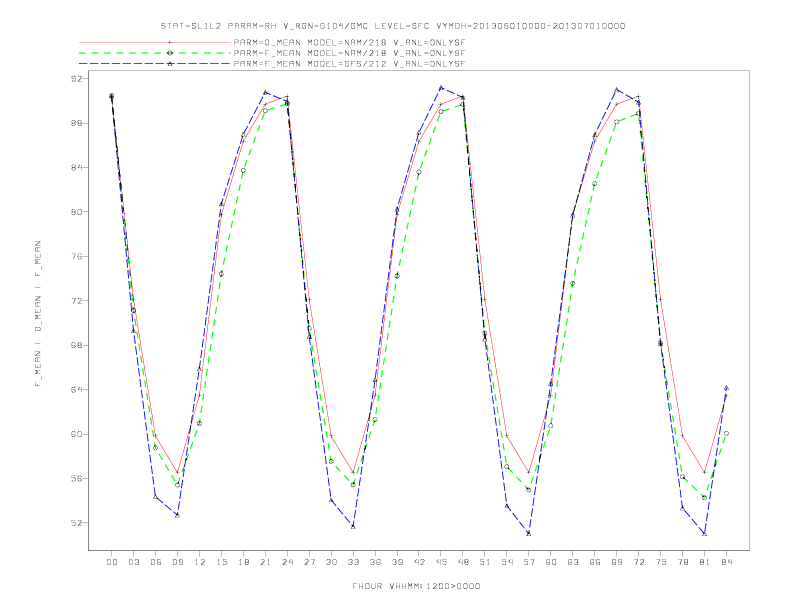Click the x-axis forecast hour label 48
This screenshot has width=792, height=612.
(x=463, y=562)
